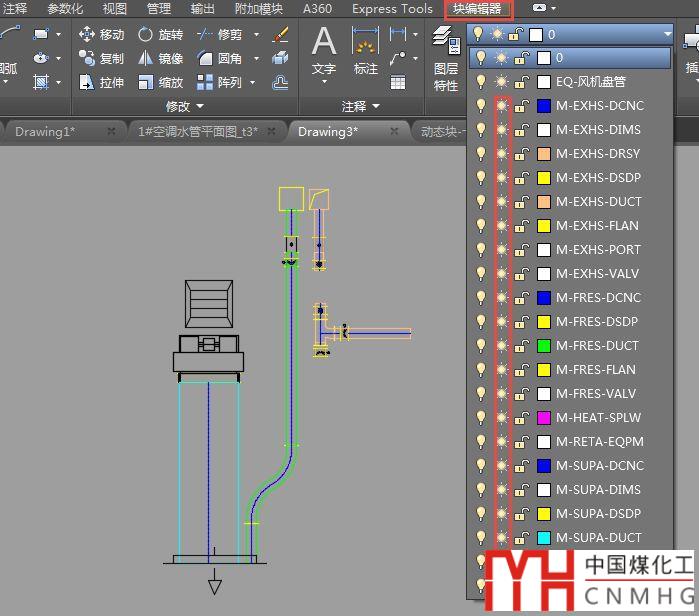Open the Block Editor (块编辑器) ribbon tab
The width and height of the screenshot is (699, 616).
point(478,9)
